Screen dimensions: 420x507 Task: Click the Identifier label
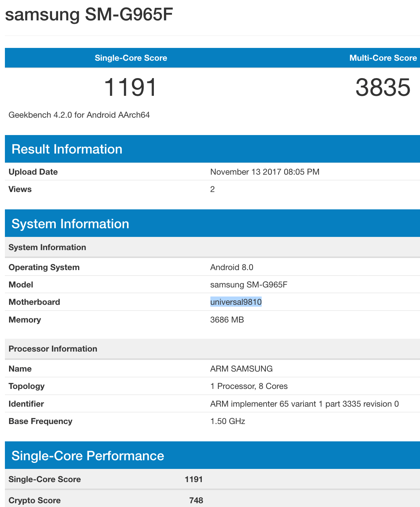26,404
